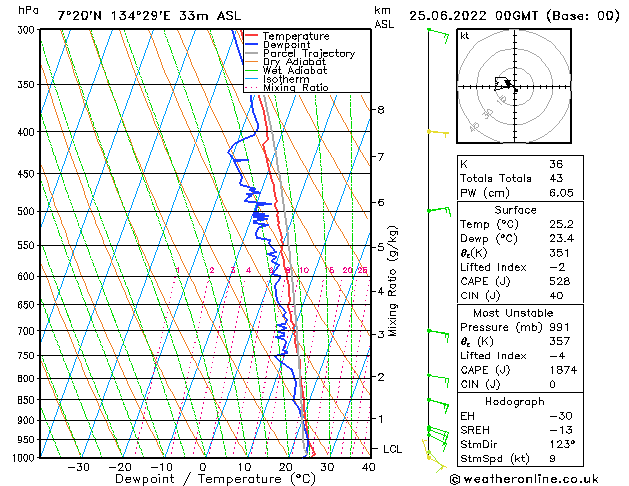Select the date text "25.06.2022 00GMT"
The width and height of the screenshot is (629, 486).
click(473, 16)
